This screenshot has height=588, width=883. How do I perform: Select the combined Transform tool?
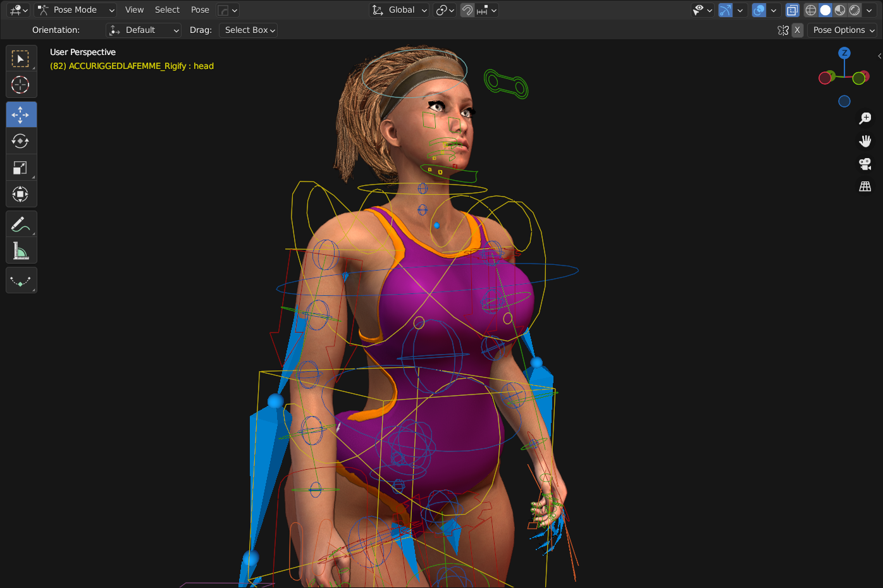(x=21, y=194)
